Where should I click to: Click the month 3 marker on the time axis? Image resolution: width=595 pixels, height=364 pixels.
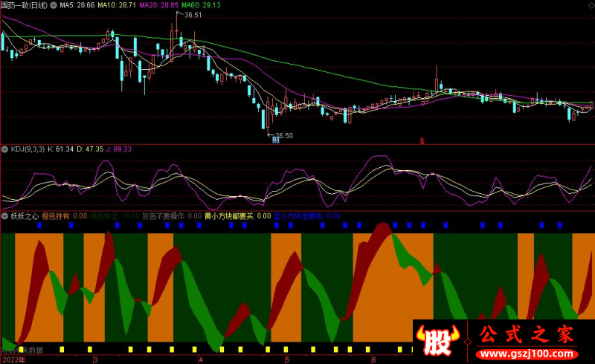click(x=96, y=360)
